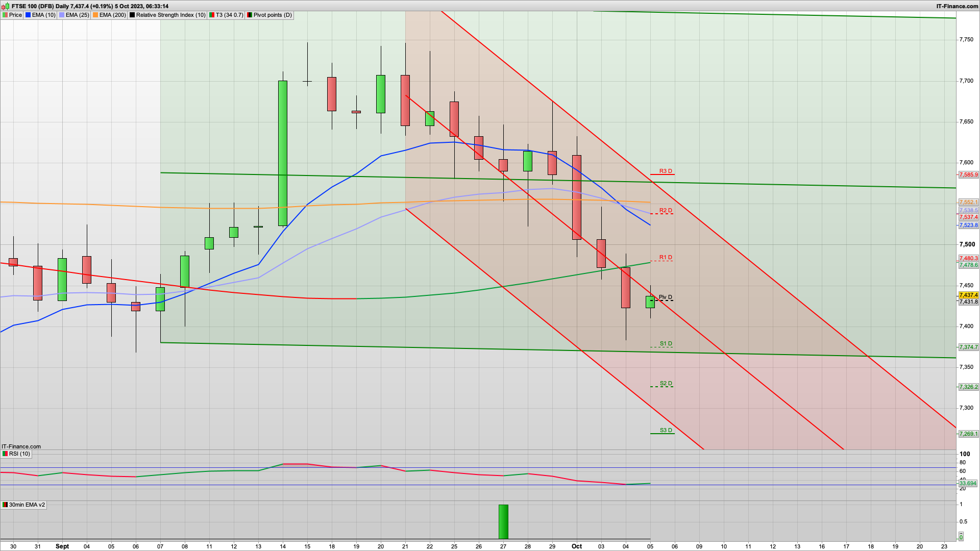980x551 pixels.
Task: Select the tall red candle above the Oct label
Action: pyautogui.click(x=577, y=197)
